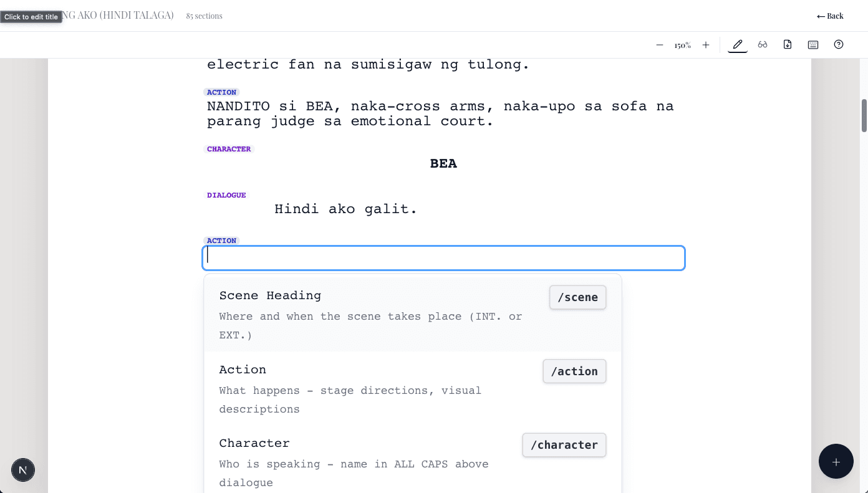Edit the script title via Click to edit
The height and width of the screenshot is (493, 868).
click(31, 17)
